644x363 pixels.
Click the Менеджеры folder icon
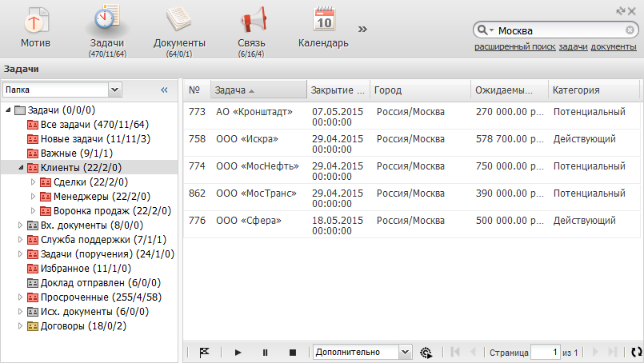pos(46,197)
